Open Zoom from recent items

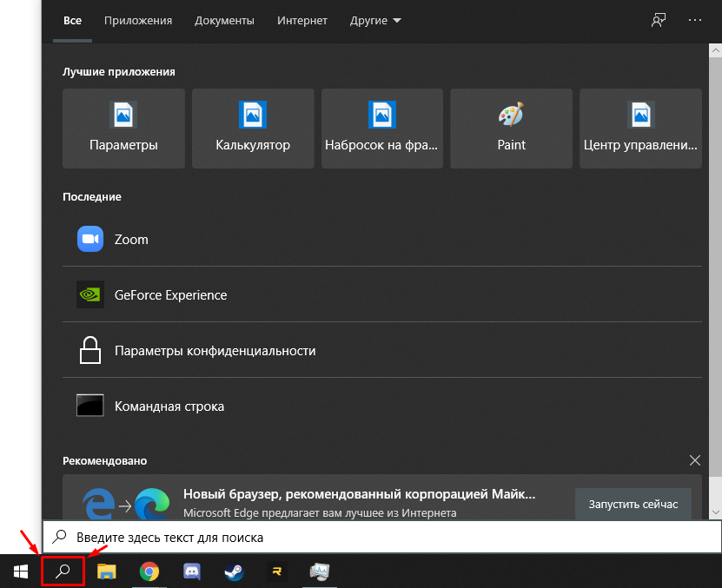pos(381,239)
